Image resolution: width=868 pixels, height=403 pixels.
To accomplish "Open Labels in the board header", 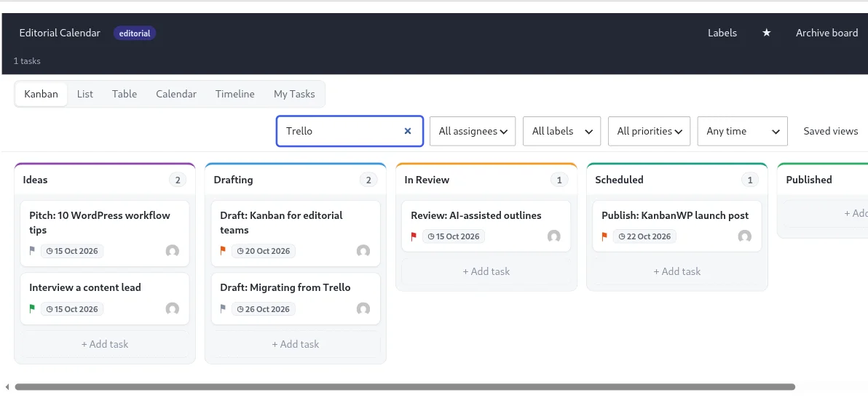I will [x=722, y=33].
